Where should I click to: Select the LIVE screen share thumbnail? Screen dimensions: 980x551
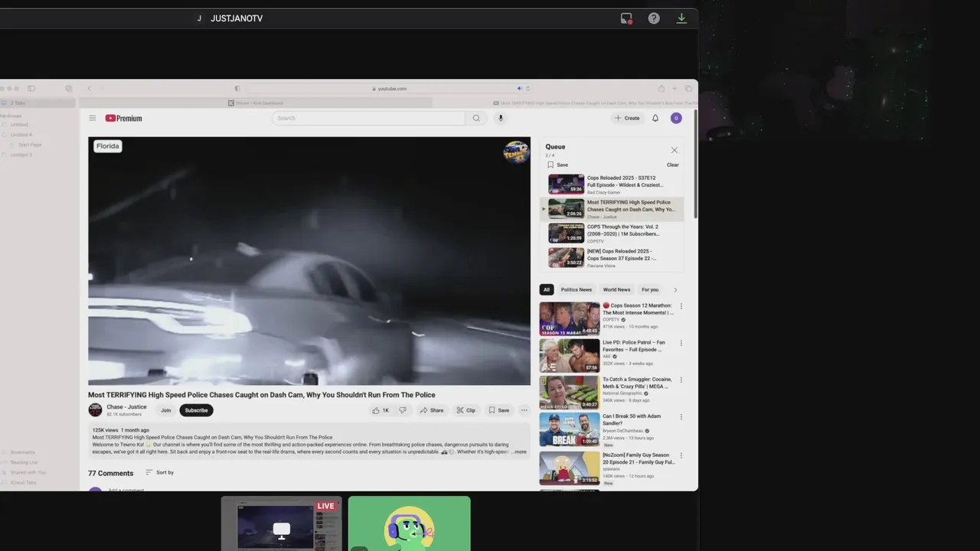tap(282, 523)
